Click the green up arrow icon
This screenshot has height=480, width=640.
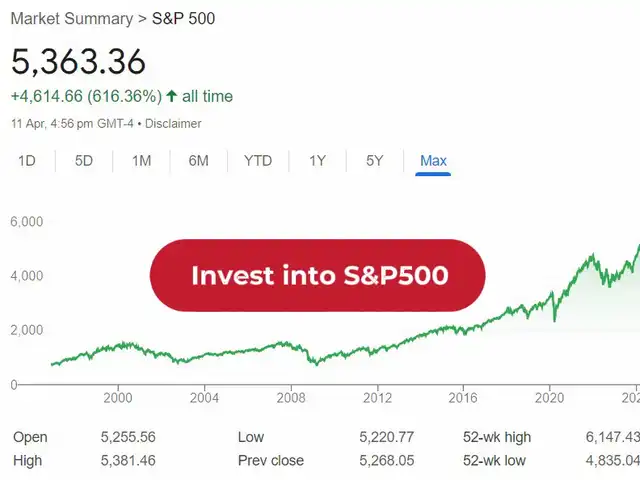172,97
